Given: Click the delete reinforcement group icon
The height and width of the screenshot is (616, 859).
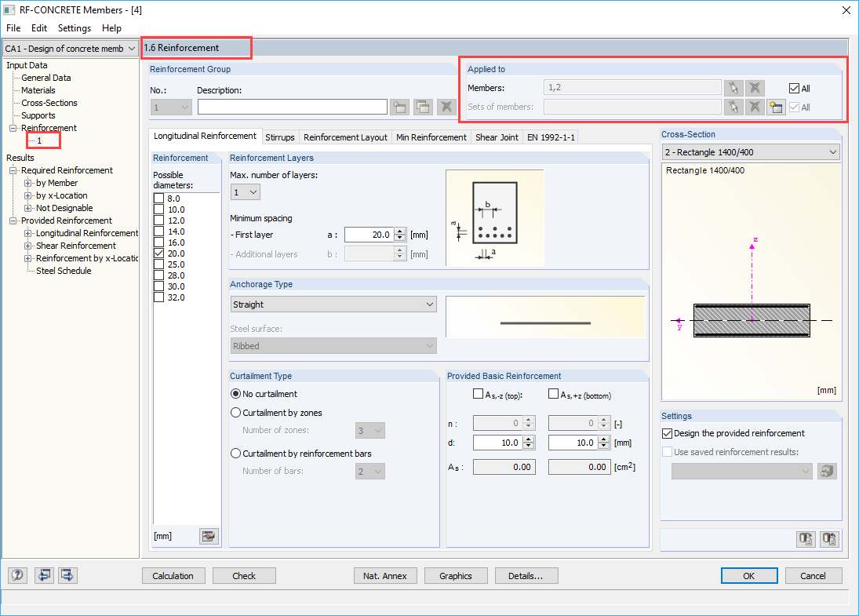Looking at the screenshot, I should (x=446, y=107).
